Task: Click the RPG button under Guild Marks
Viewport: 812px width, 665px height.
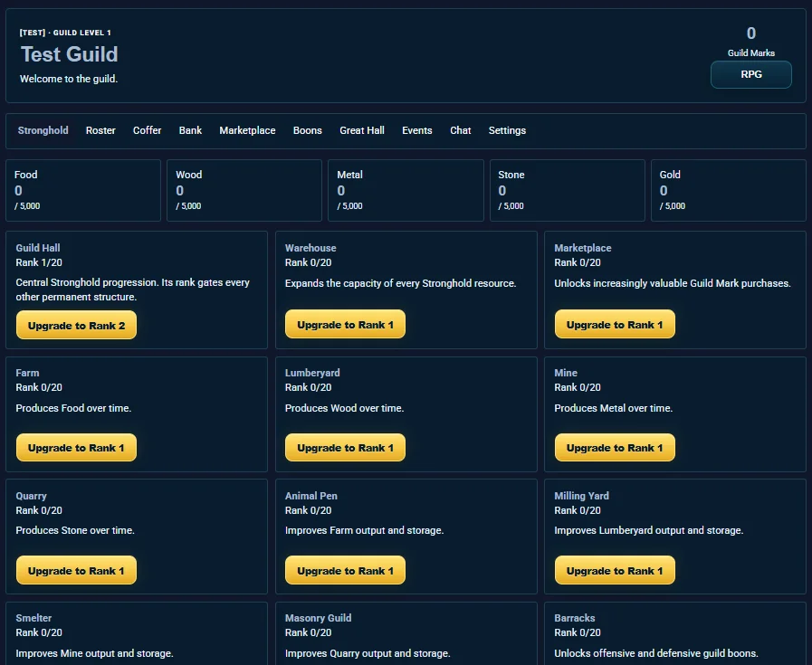Action: pyautogui.click(x=750, y=74)
